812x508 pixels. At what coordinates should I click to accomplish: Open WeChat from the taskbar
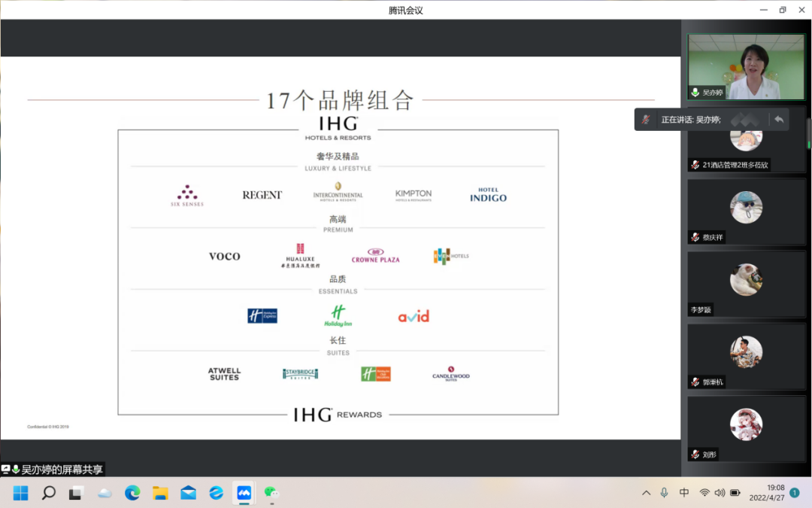tap(271, 492)
